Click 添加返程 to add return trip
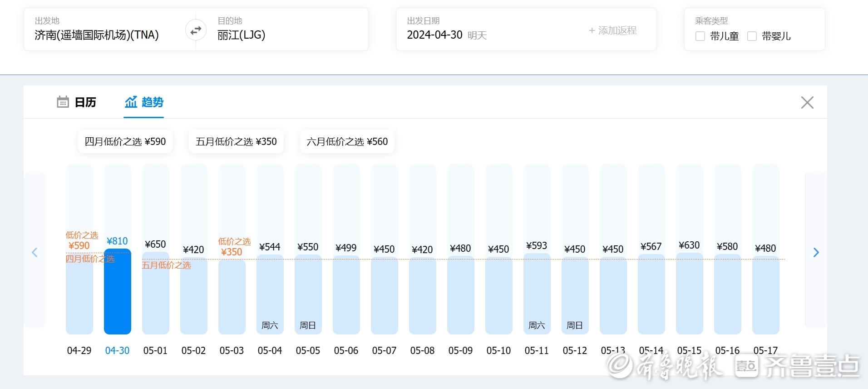Image resolution: width=868 pixels, height=389 pixels. [x=612, y=30]
